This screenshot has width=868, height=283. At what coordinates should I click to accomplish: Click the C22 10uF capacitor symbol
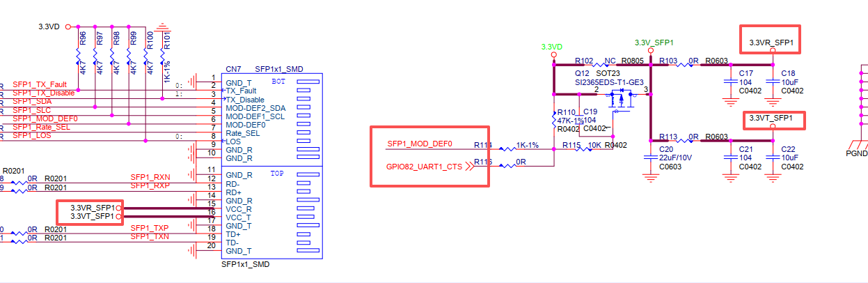coord(772,158)
